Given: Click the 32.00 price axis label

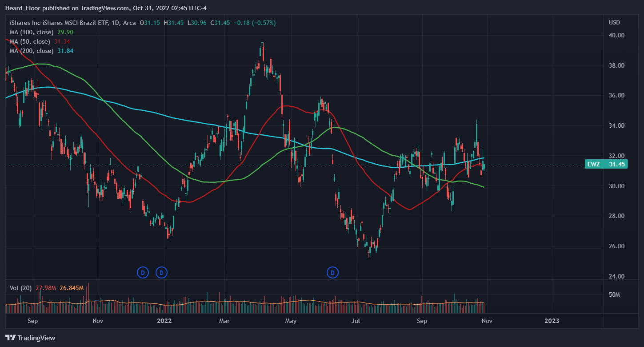Looking at the screenshot, I should coord(616,156).
